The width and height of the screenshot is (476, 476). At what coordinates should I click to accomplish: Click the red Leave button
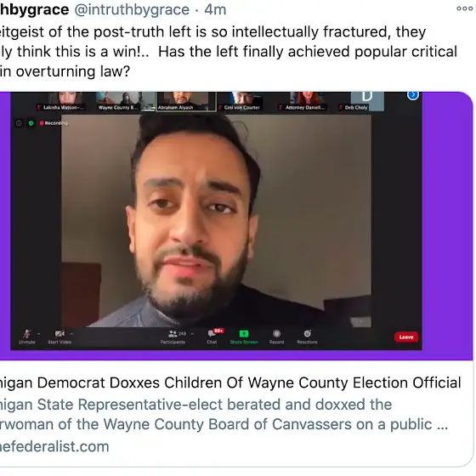[406, 337]
